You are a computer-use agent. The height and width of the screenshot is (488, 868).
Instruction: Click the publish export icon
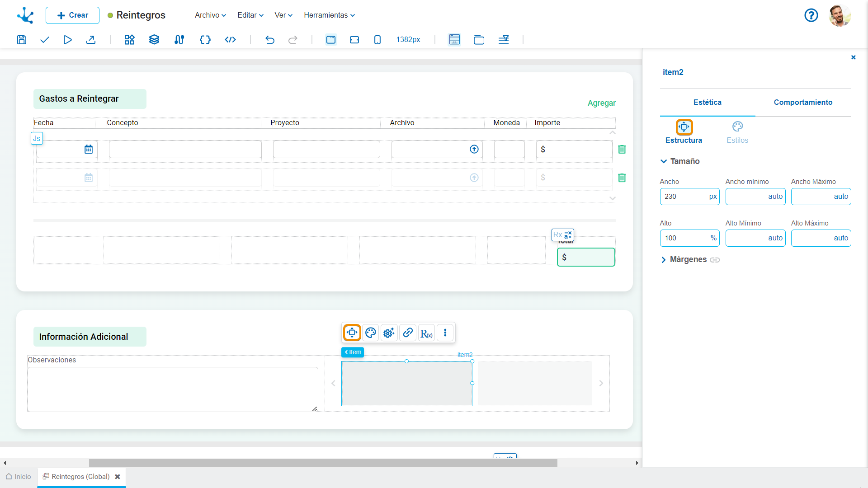pos(91,40)
